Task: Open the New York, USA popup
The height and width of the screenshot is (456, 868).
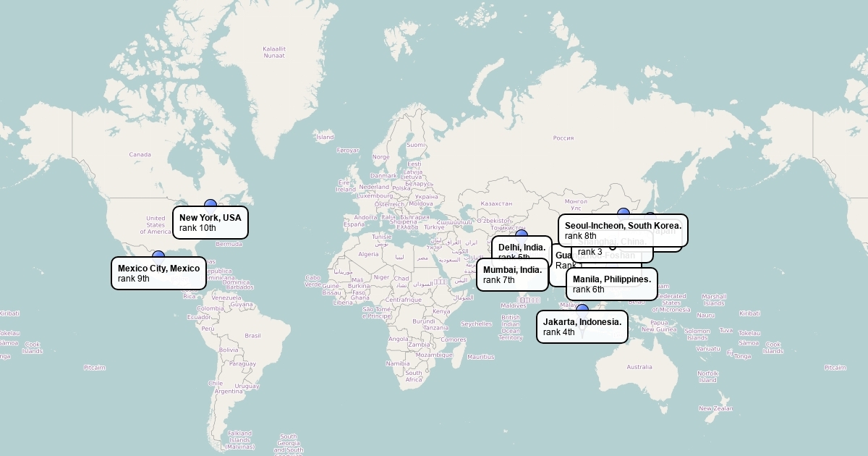Action: (210, 222)
